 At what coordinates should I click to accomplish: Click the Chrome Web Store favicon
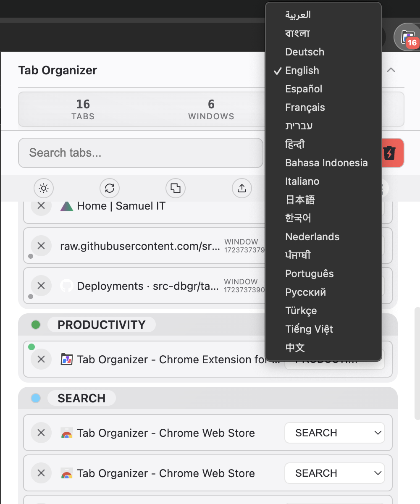click(x=65, y=433)
